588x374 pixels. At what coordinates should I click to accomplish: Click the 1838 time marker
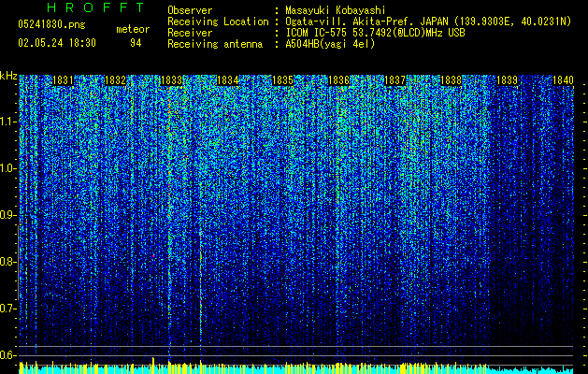tap(452, 80)
